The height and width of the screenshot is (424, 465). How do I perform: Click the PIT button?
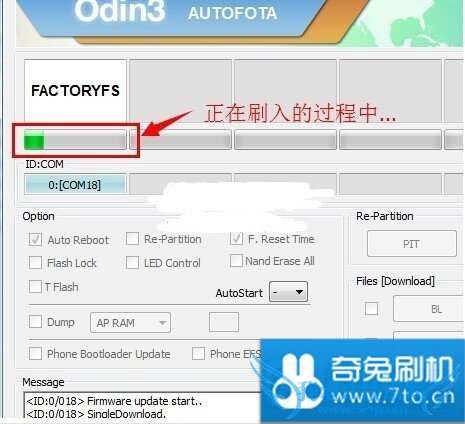[412, 244]
